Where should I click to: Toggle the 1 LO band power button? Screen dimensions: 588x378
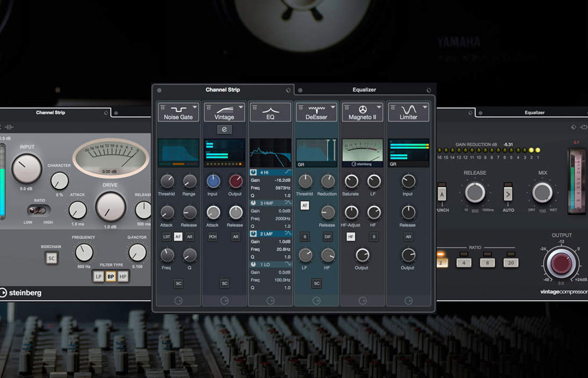[254, 264]
